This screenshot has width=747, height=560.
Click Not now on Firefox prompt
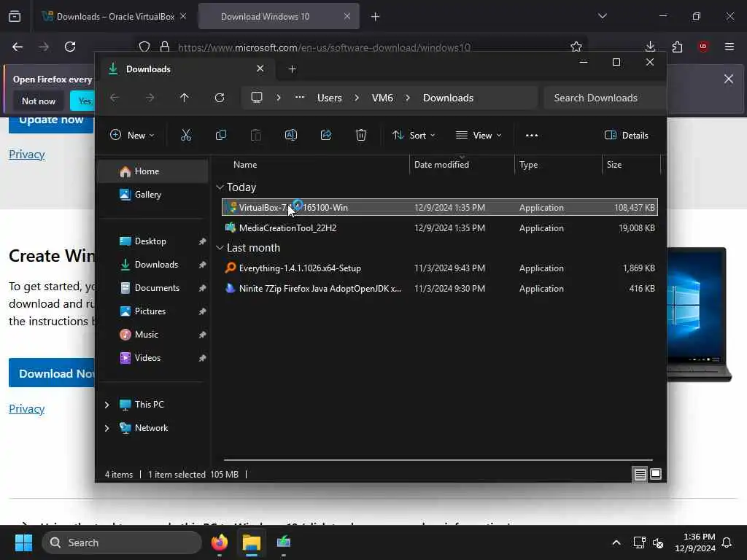[x=39, y=101]
